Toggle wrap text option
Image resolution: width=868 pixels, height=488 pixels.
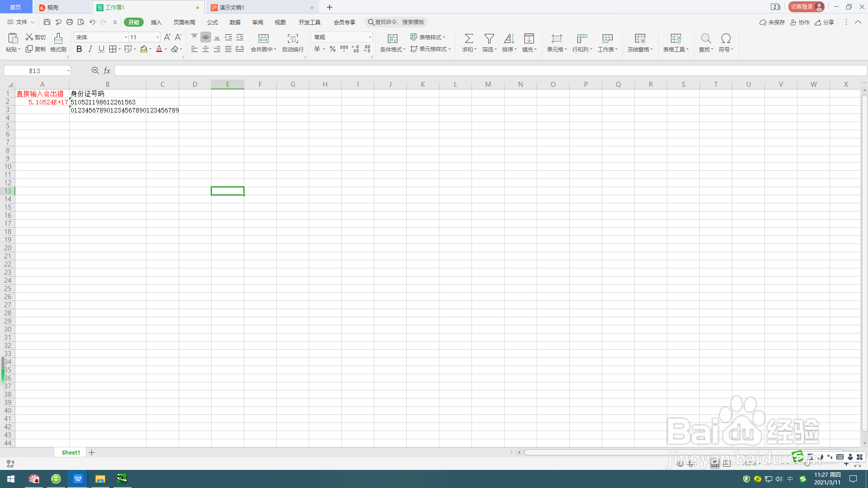click(292, 39)
